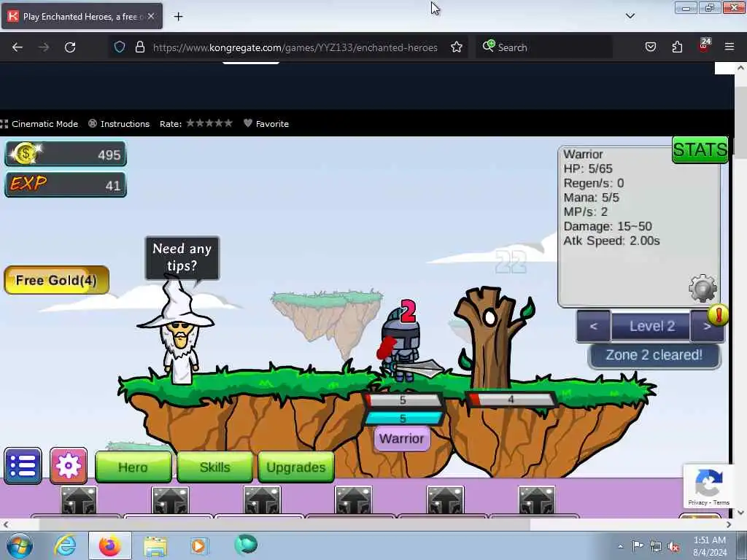This screenshot has height=560, width=747.
Task: Go back in browser history
Action: pos(18,47)
